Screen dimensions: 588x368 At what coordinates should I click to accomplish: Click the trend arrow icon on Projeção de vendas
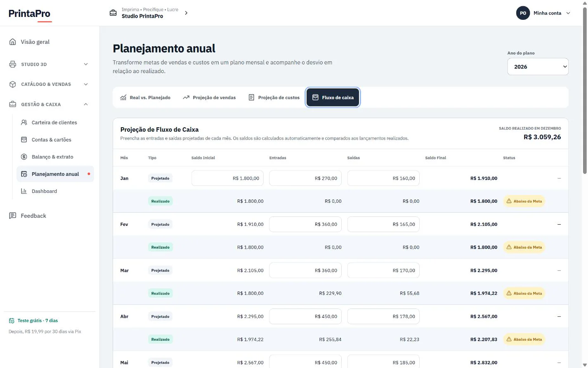186,97
